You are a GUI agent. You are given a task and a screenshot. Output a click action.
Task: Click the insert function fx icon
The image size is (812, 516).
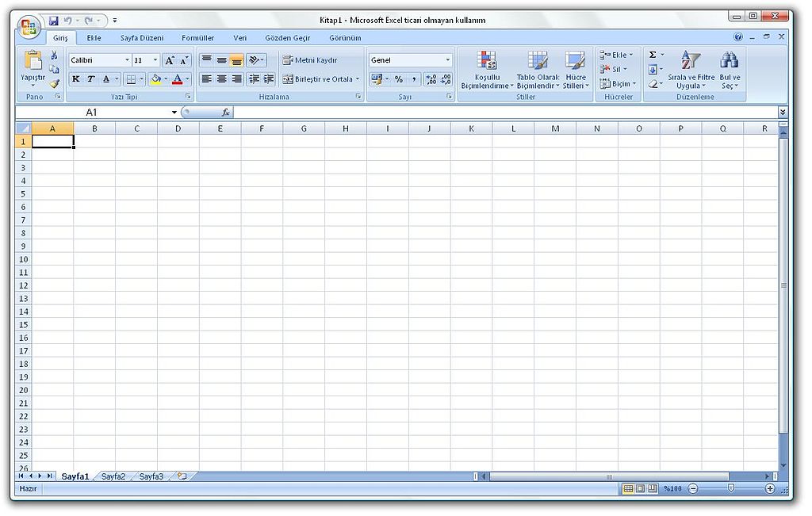(x=226, y=113)
